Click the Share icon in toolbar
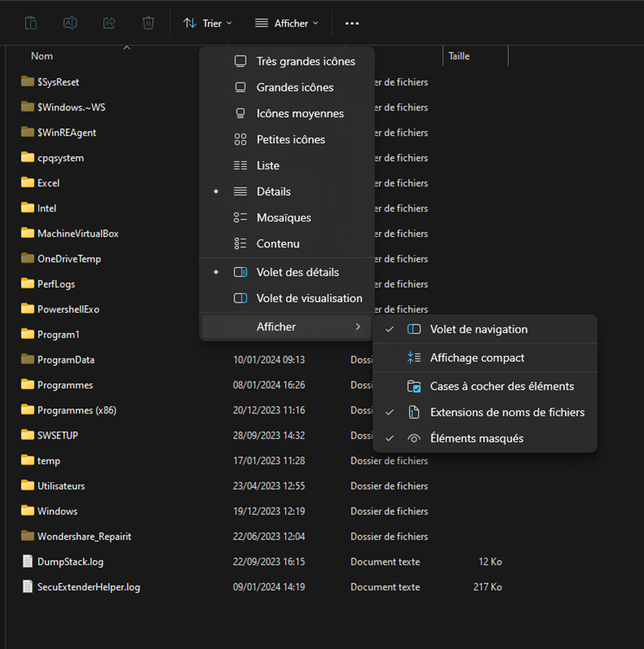644x649 pixels. pyautogui.click(x=109, y=23)
